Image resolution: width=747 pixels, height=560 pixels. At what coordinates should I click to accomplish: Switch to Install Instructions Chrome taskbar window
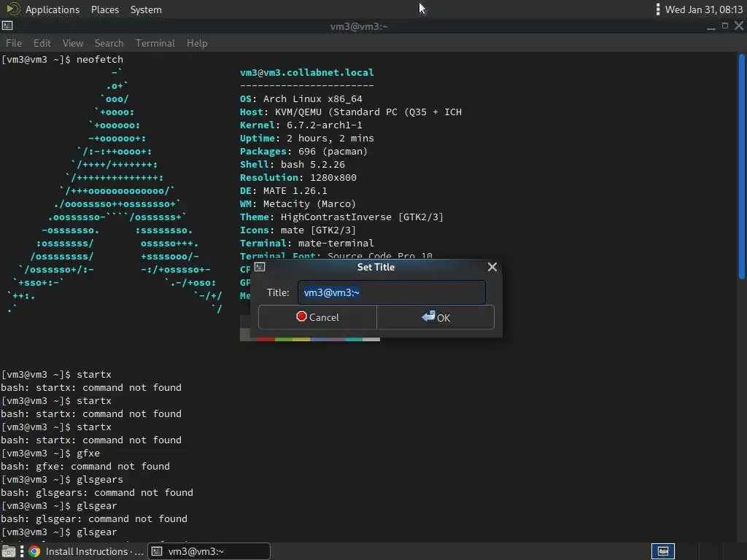86,551
